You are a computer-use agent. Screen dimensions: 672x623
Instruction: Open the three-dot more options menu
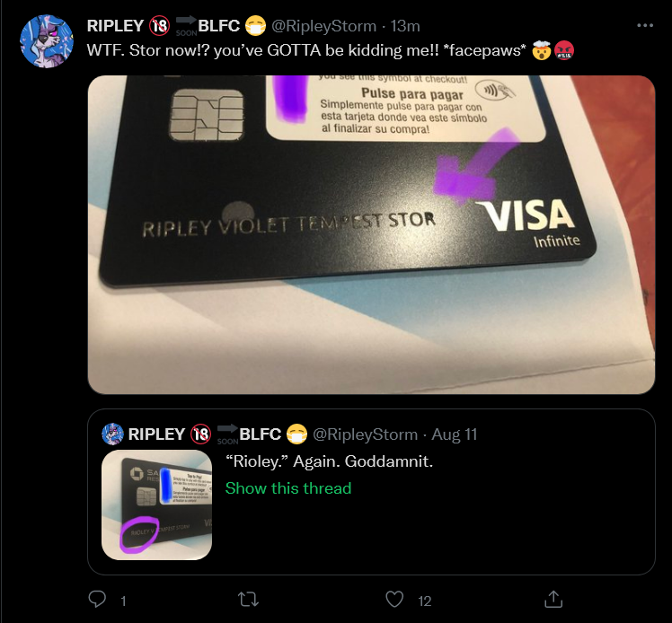tap(645, 26)
